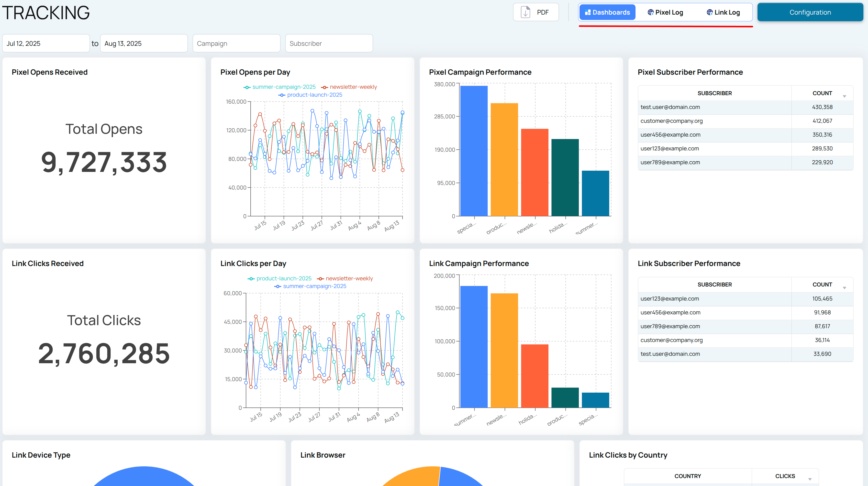Screen dimensions: 868x486
Task: Toggle product-launch-2025 series in Pixel Opens legend
Action: tap(310, 95)
